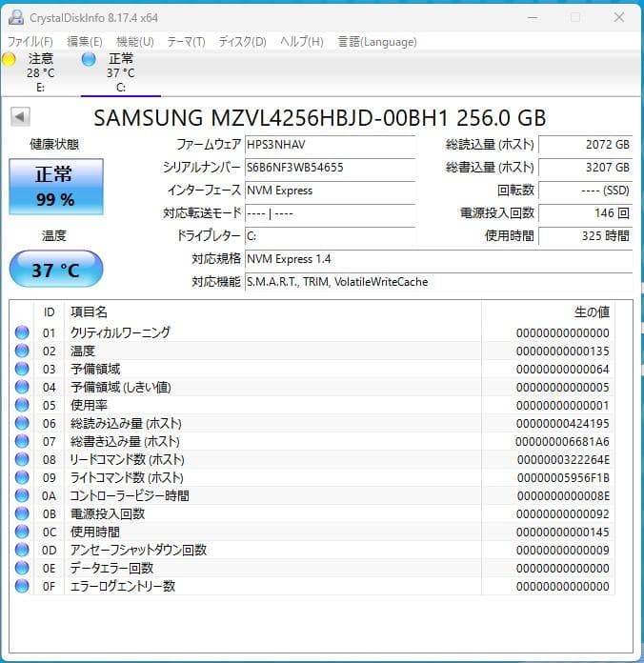Viewport: 644px width, 663px height.
Task: Click the 項目名 column header
Action: tap(89, 312)
